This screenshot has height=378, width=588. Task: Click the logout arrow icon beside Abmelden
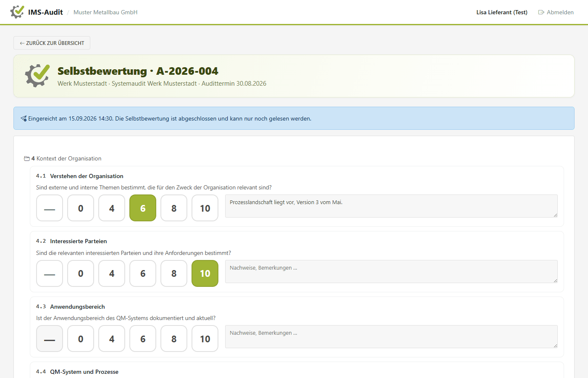click(x=541, y=12)
